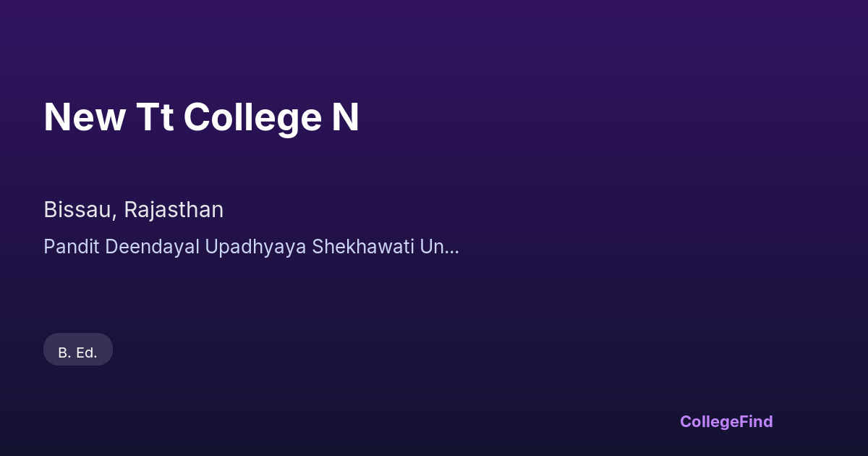Click "Find" within the CollegeFind logo
Image resolution: width=868 pixels, height=456 pixels.
click(x=754, y=421)
